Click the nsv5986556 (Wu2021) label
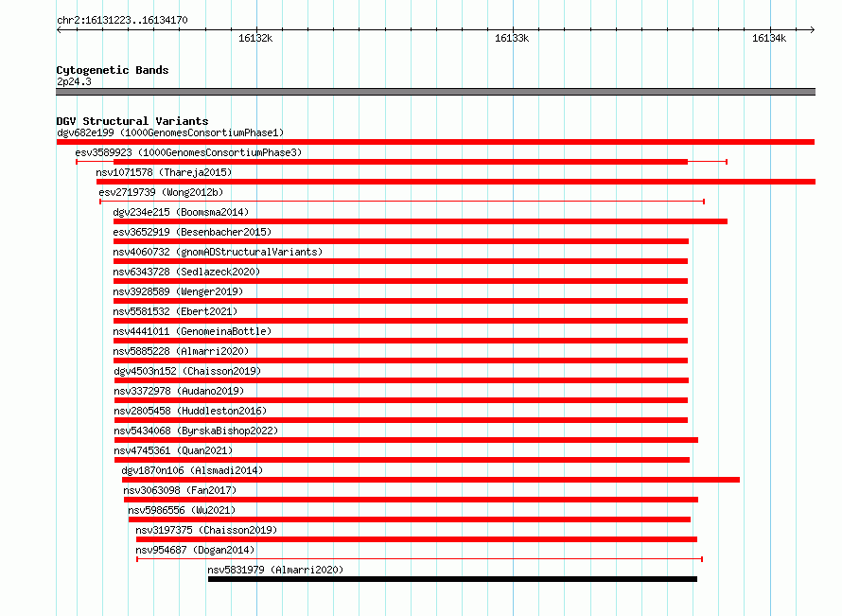Viewport: 842px width, 616px height. tap(182, 510)
